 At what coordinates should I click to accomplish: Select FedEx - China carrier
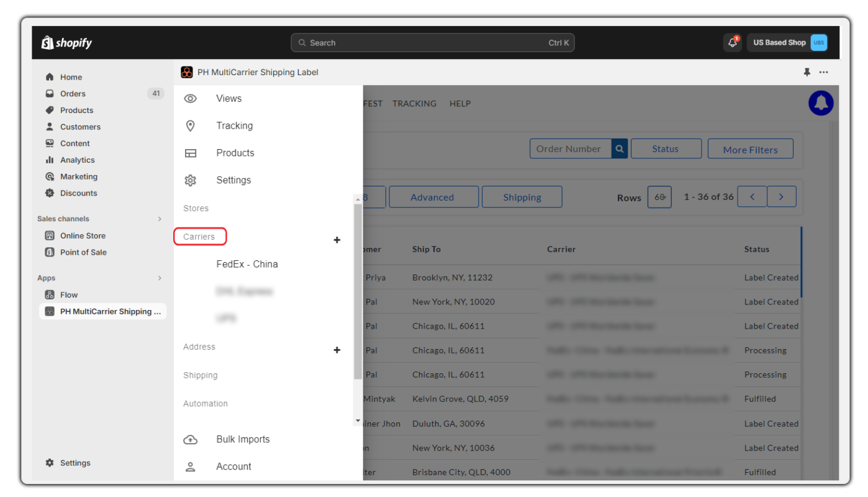coord(247,264)
